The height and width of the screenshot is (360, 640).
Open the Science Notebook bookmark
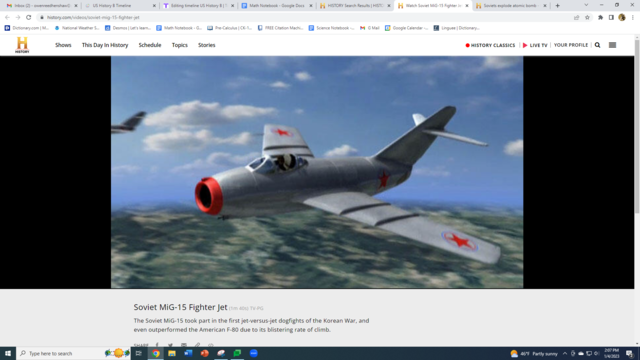331,28
